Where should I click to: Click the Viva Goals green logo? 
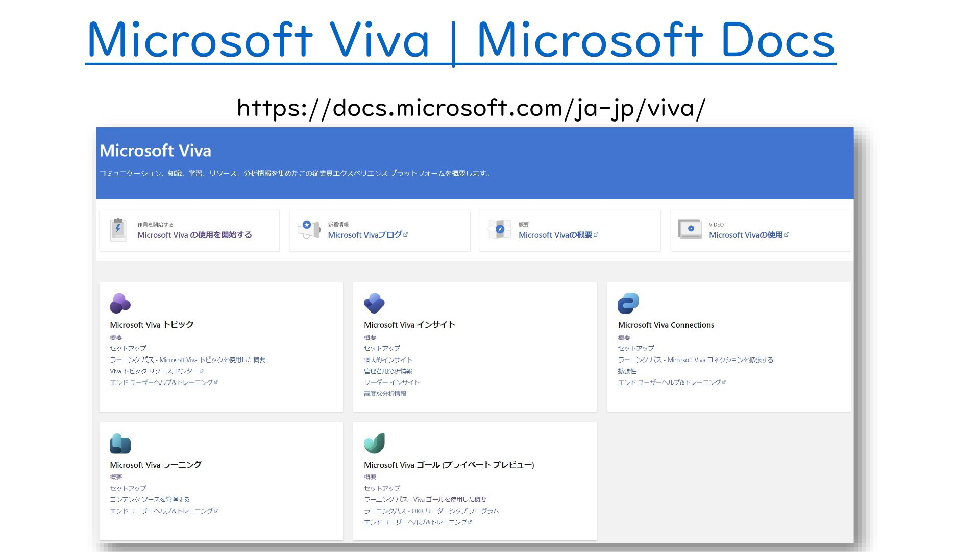(x=374, y=443)
